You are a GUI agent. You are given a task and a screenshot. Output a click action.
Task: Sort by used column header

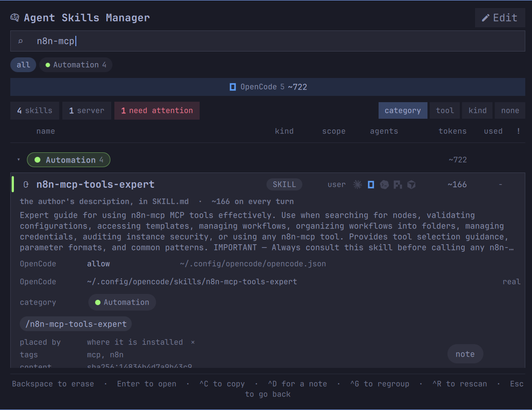493,131
